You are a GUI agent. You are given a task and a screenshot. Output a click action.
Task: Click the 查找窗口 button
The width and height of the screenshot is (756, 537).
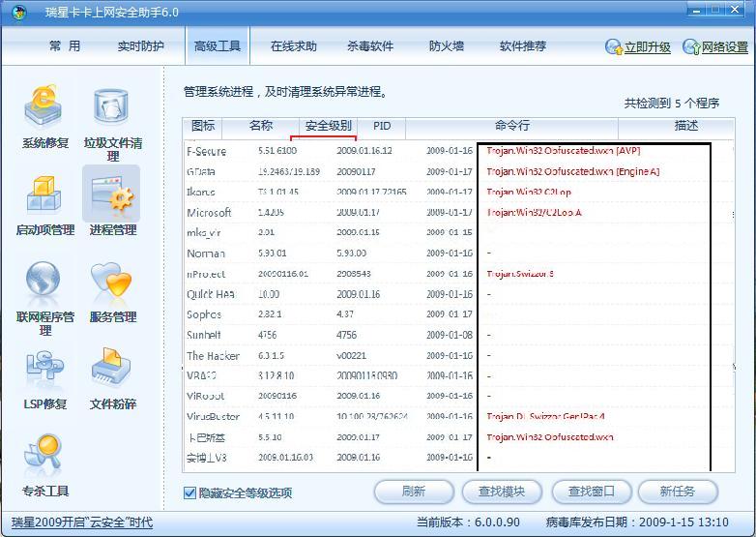click(591, 492)
